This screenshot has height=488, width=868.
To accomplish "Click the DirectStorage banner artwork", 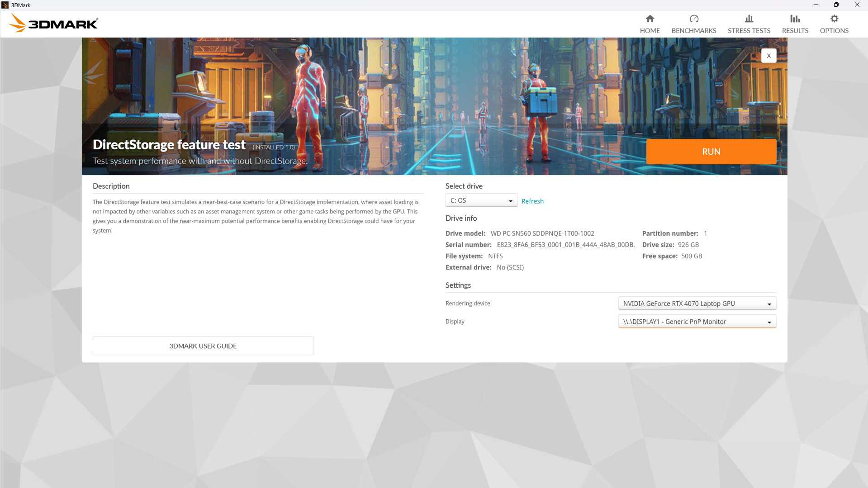I will click(407, 90).
